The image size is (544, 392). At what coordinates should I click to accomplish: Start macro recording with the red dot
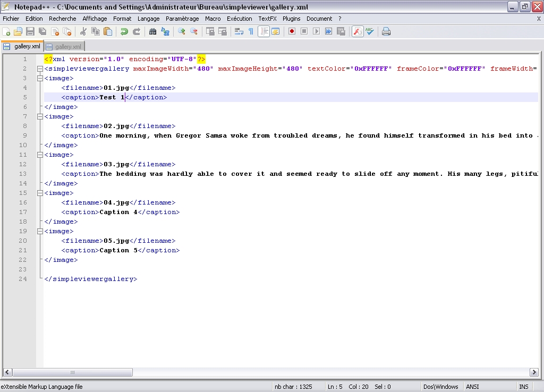pos(292,32)
